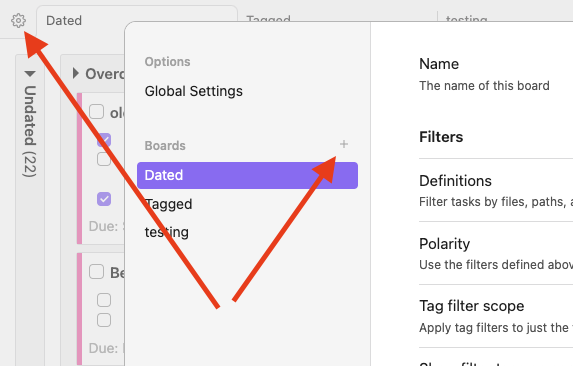Select the Dated board in settings

pyautogui.click(x=247, y=175)
